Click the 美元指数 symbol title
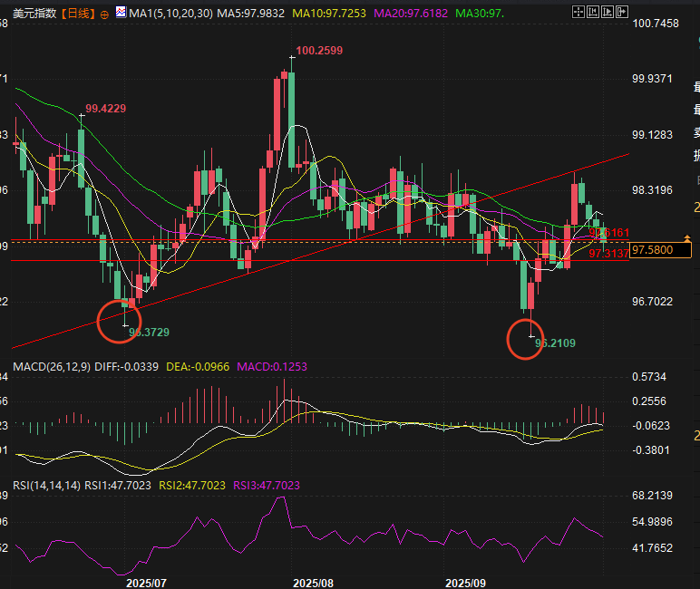Image resolution: width=700 pixels, height=589 pixels. coord(34,14)
